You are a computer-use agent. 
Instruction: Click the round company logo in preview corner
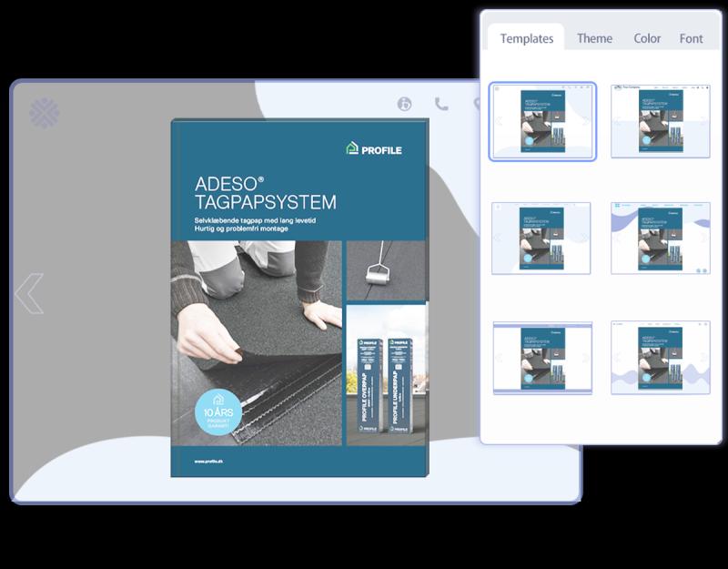44,112
